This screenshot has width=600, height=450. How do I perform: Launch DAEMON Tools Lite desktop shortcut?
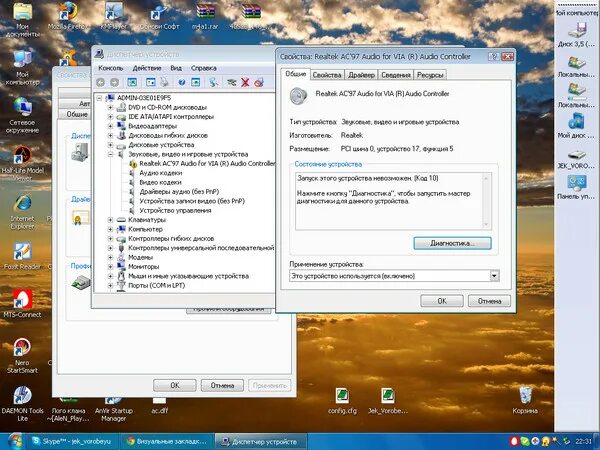point(22,404)
